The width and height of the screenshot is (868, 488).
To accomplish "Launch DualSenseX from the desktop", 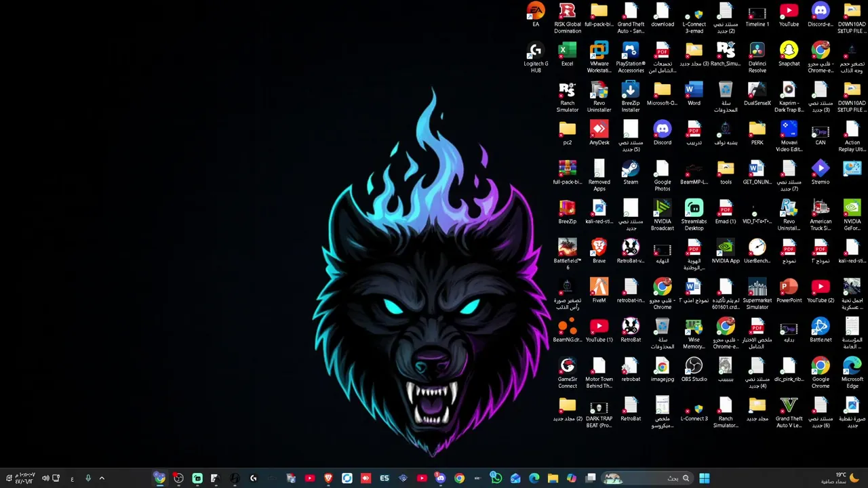I will click(757, 94).
